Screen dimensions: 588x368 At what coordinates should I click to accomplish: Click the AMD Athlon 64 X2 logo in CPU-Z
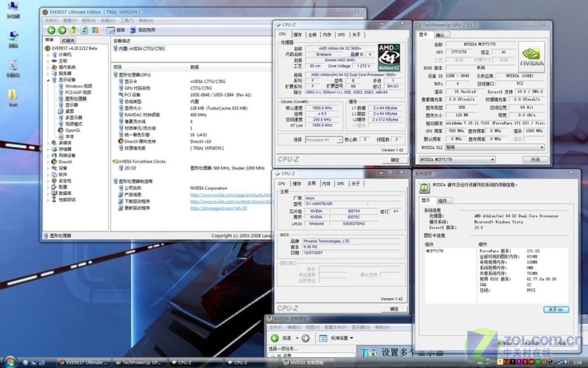(389, 57)
